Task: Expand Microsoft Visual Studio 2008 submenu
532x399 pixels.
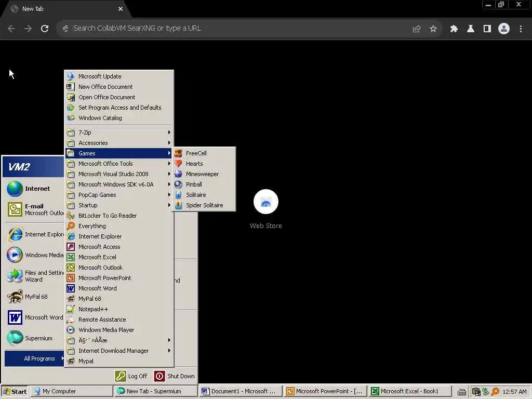Action: tap(119, 174)
